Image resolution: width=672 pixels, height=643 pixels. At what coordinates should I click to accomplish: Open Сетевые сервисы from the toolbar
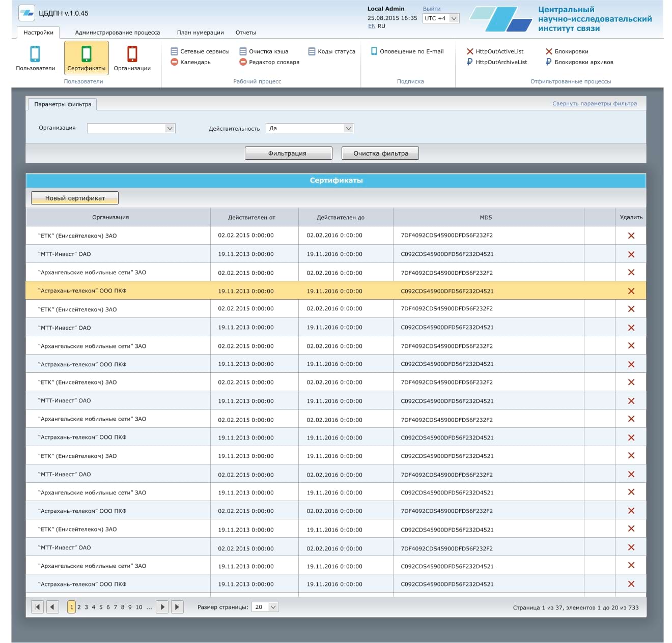point(200,51)
